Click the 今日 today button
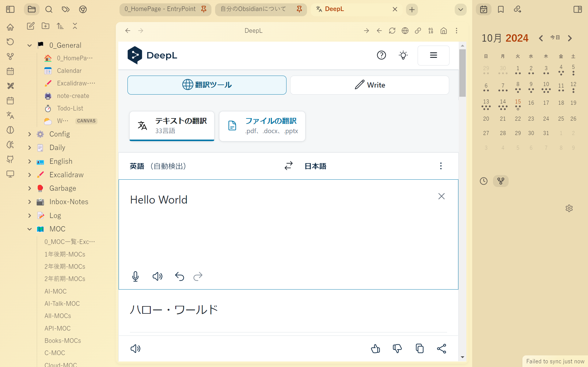Screen dimensions: 588x367 (x=555, y=37)
